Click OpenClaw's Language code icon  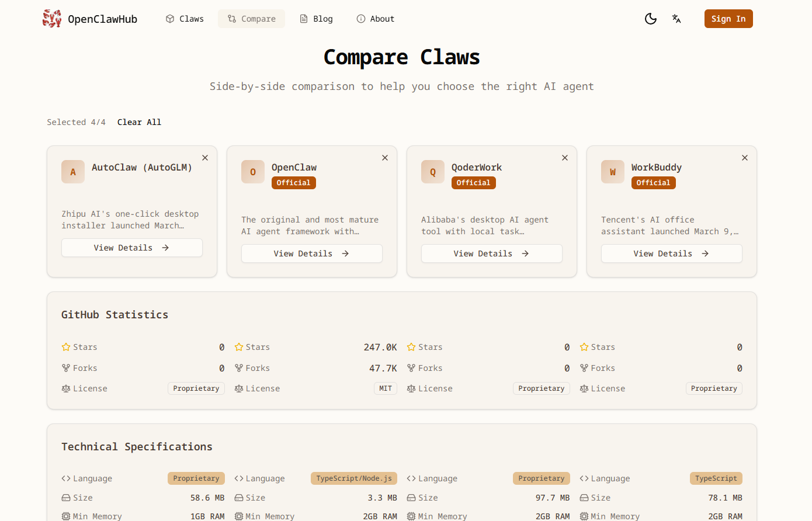pos(239,478)
